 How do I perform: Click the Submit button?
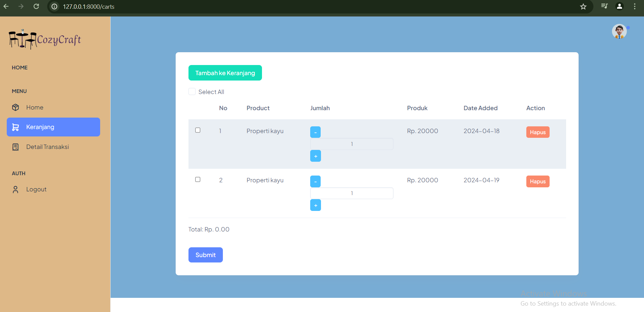[x=205, y=255]
